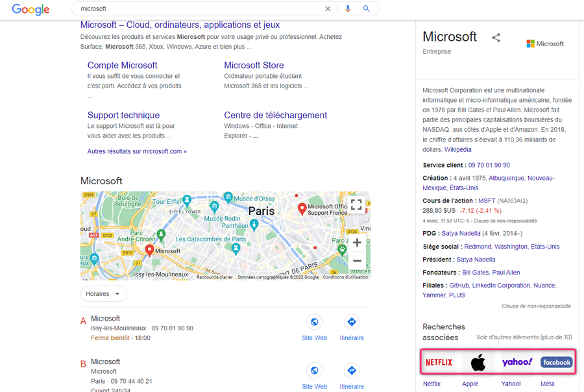
Task: Open the MSFT stock link
Action: tap(487, 201)
